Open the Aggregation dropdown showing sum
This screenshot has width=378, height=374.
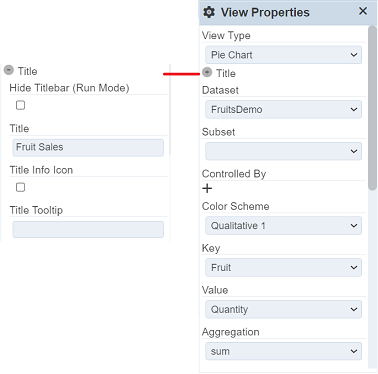pyautogui.click(x=283, y=351)
